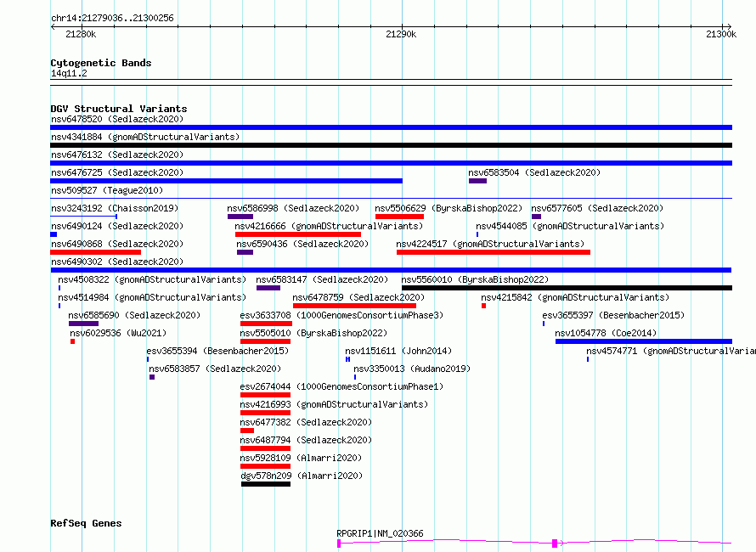Open esv3633708 1000GenomesConsortiumPhase3 label
Image resolution: width=756 pixels, height=552 pixels.
pyautogui.click(x=341, y=315)
